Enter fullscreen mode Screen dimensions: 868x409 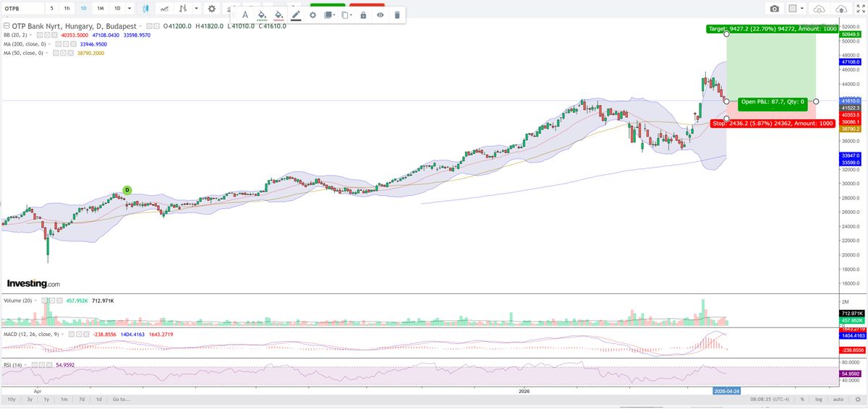coord(860,9)
